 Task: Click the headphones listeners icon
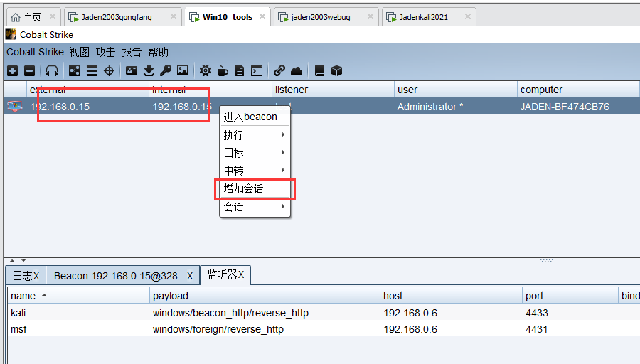click(x=52, y=70)
